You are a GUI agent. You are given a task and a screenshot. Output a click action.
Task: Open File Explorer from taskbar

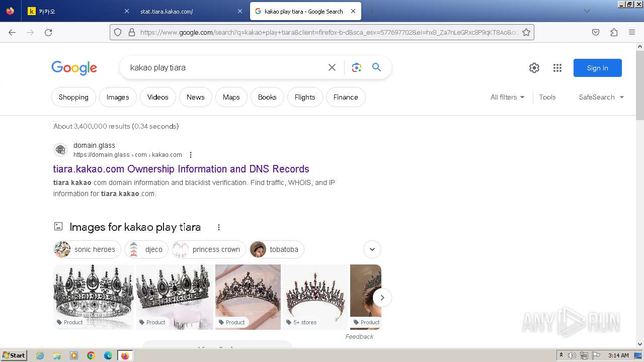[x=57, y=355]
